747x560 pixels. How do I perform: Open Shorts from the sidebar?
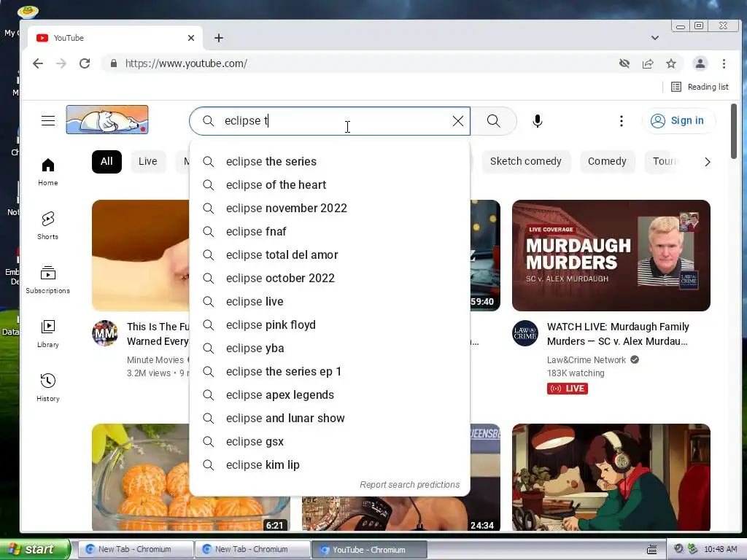[x=48, y=226]
